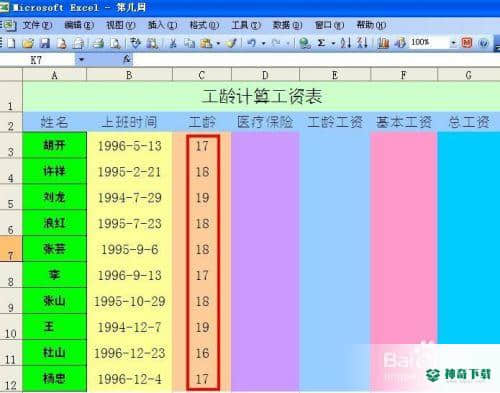
Task: Open a file with the folder icon
Action: [28, 43]
